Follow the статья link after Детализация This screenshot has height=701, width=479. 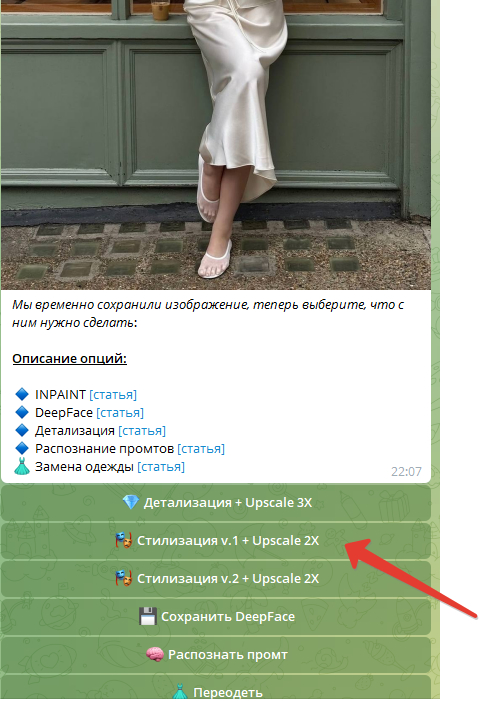coord(142,431)
